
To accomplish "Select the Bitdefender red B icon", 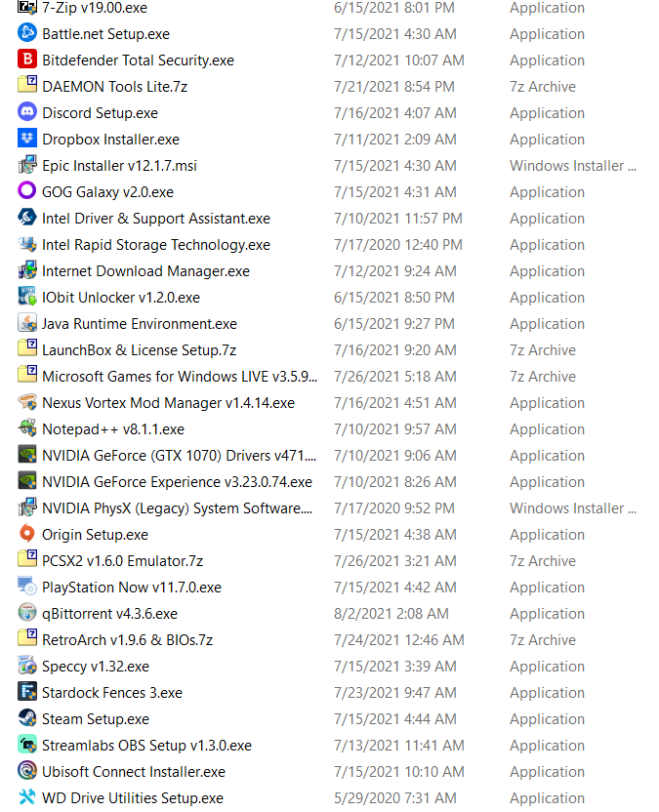I will 27,60.
